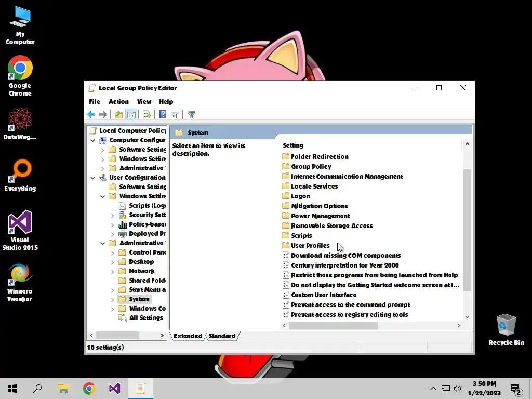This screenshot has width=532, height=399.
Task: Select Removable Storage Access folder
Action: pos(331,225)
